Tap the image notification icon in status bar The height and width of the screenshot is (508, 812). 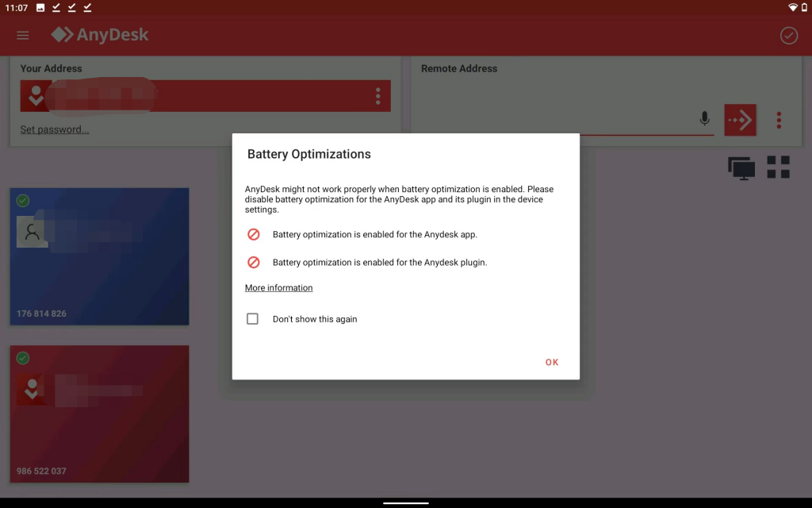[40, 7]
